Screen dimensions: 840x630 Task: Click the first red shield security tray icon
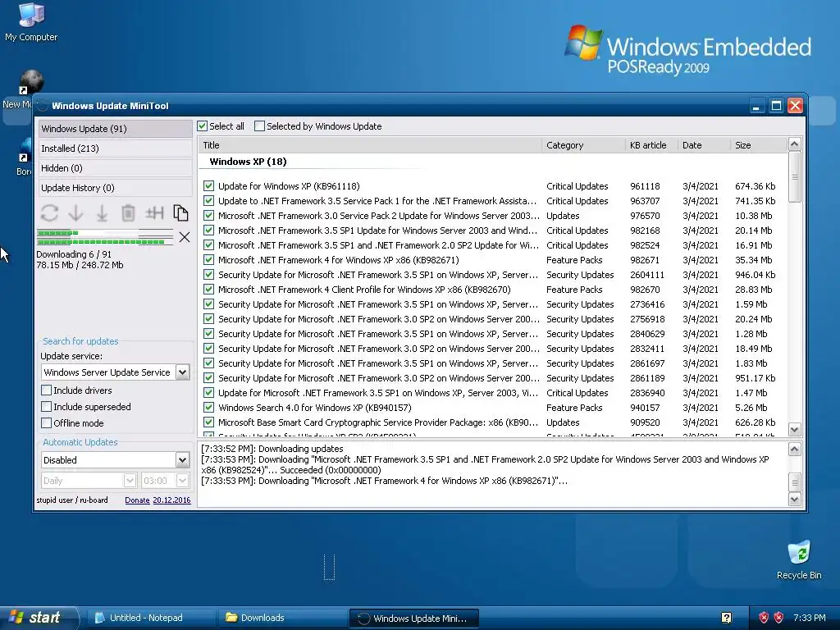pyautogui.click(x=764, y=618)
